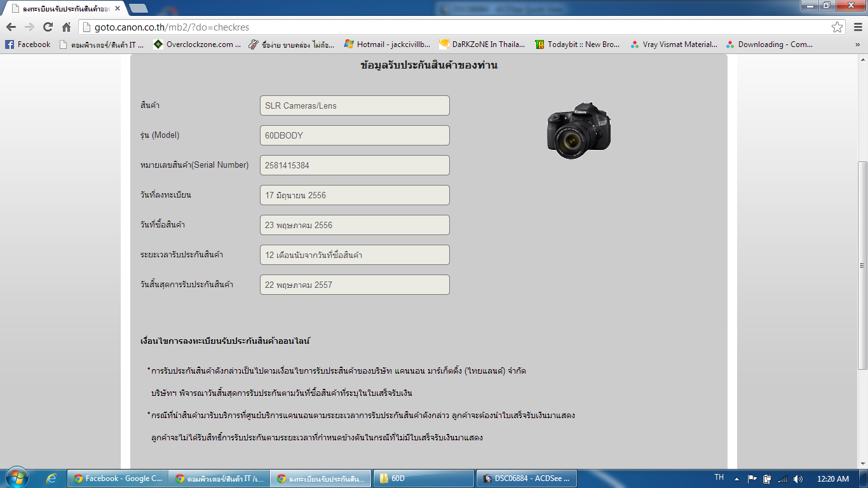868x488 pixels.
Task: Click the taskbar clock showing 12:20 AM
Action: click(x=833, y=478)
